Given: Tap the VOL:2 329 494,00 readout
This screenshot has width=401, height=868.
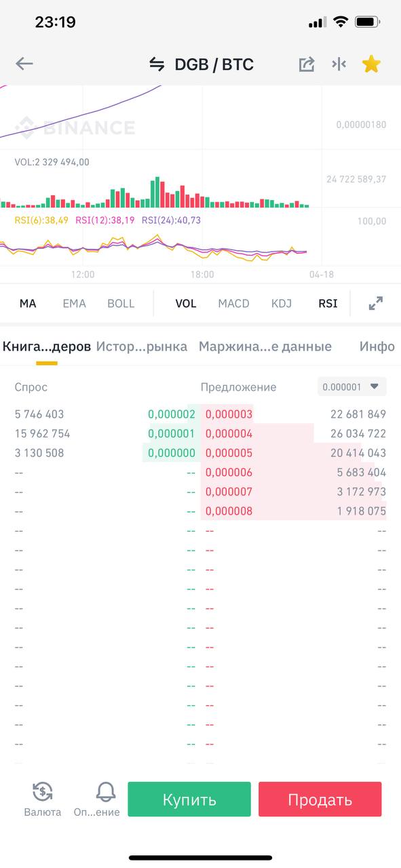Looking at the screenshot, I should pyautogui.click(x=52, y=162).
